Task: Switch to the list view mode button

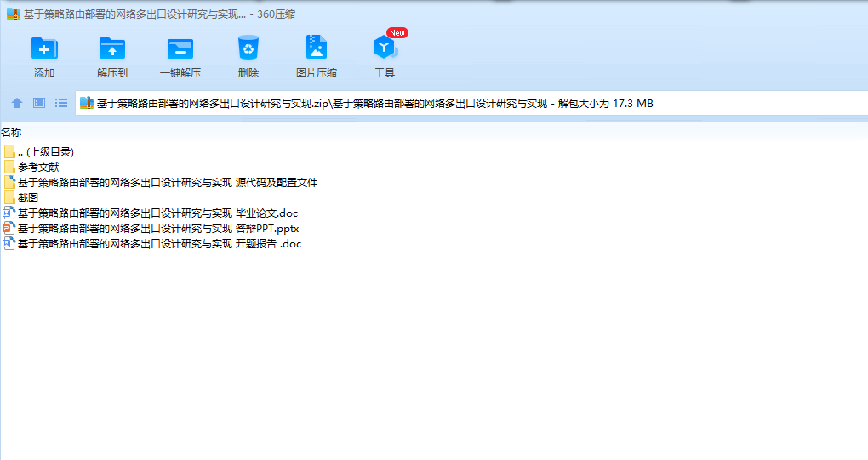Action: coord(61,103)
